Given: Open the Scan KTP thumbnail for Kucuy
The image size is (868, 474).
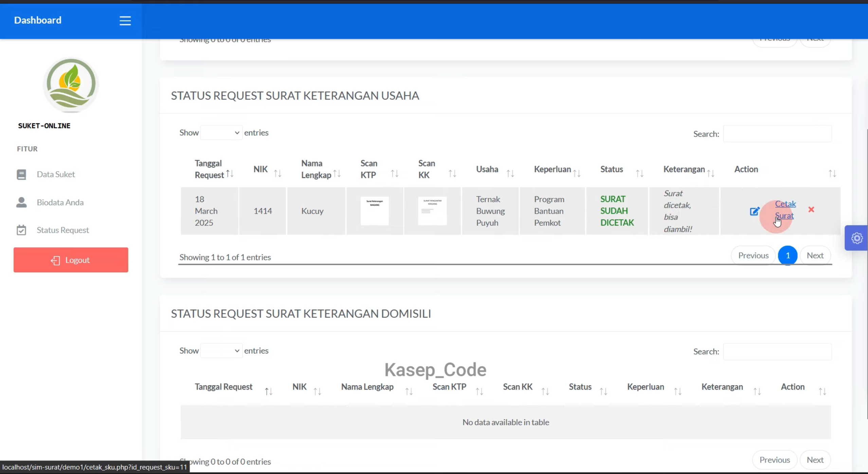Looking at the screenshot, I should pos(375,211).
